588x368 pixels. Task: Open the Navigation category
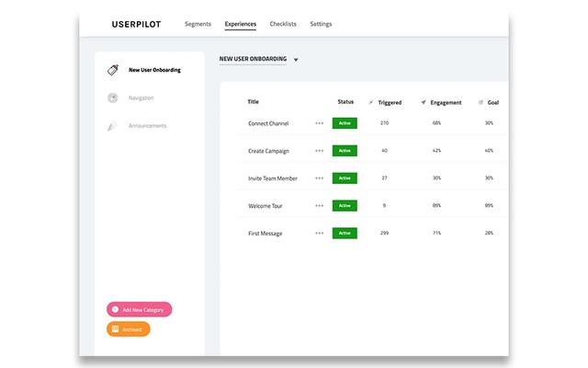[x=141, y=98]
